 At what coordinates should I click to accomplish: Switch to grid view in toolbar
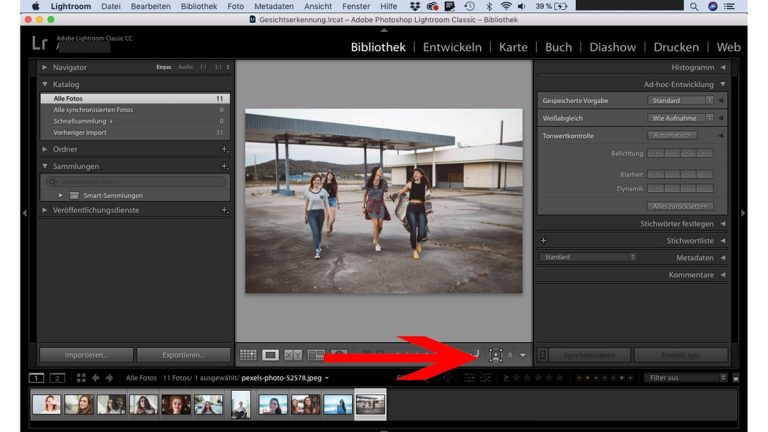click(249, 354)
